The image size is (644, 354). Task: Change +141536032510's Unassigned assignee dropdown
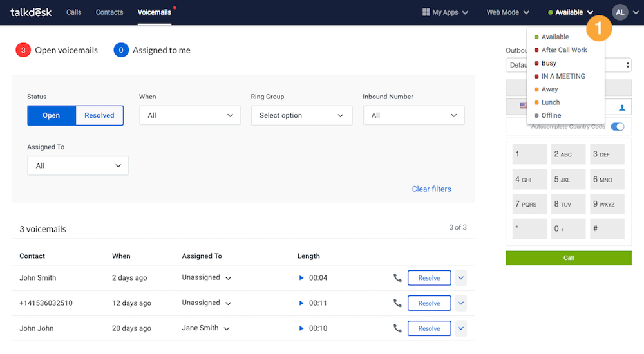coord(206,303)
